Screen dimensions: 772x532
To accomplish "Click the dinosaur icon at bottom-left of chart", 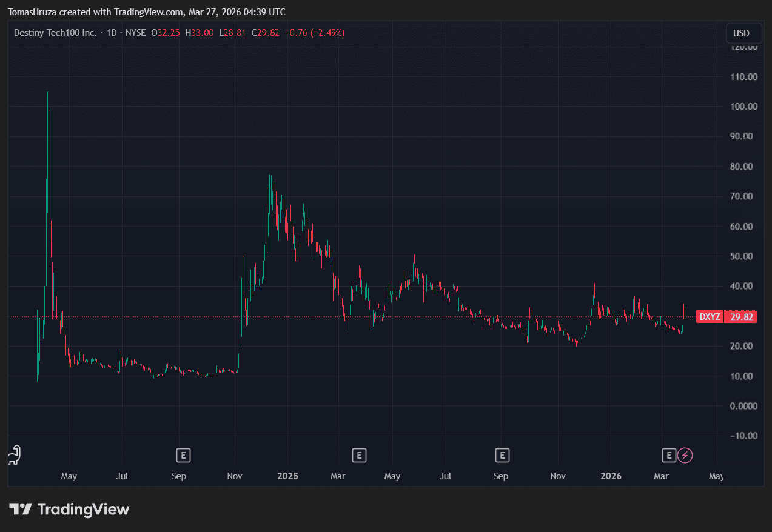I will pos(15,455).
